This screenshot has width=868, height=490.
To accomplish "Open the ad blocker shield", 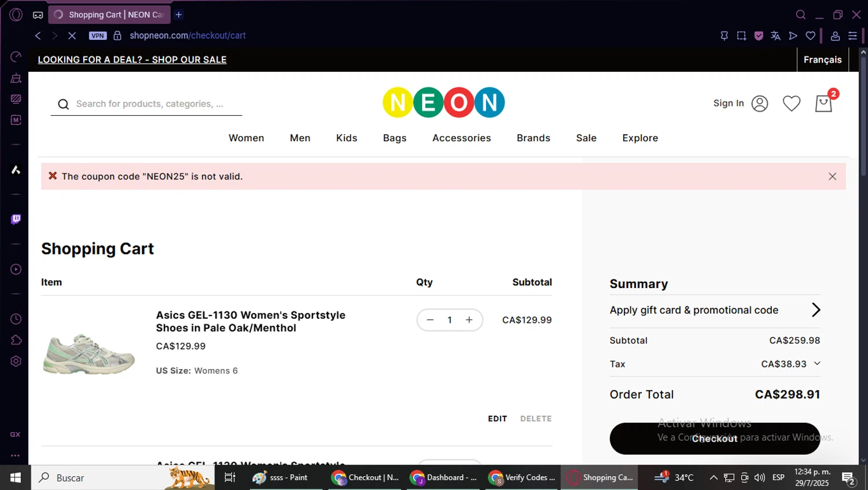I will point(759,36).
